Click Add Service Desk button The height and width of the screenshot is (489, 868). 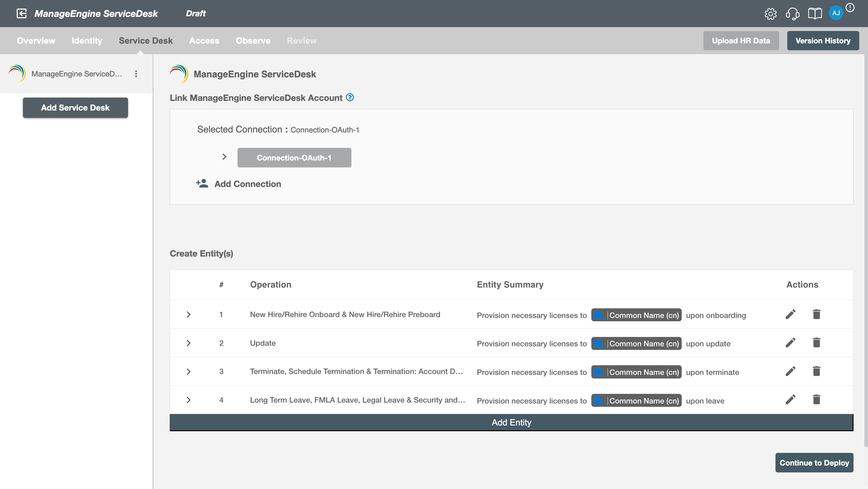coord(75,108)
